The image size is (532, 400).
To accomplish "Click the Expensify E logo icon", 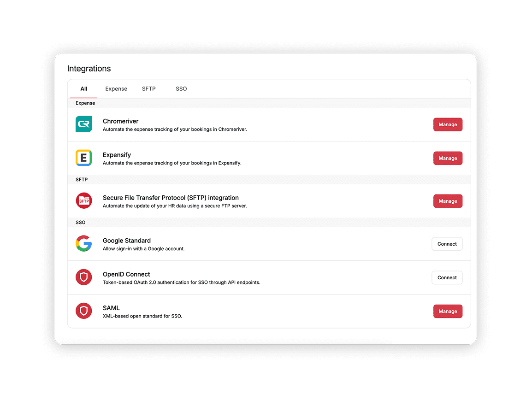I will 83,158.
